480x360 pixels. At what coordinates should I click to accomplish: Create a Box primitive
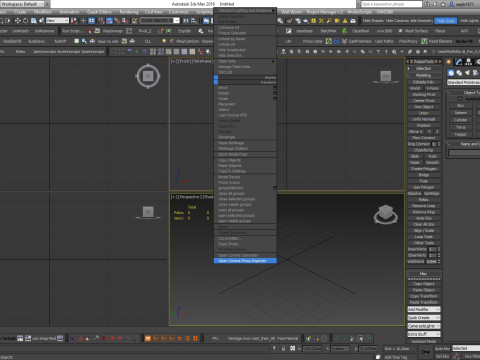click(x=460, y=106)
